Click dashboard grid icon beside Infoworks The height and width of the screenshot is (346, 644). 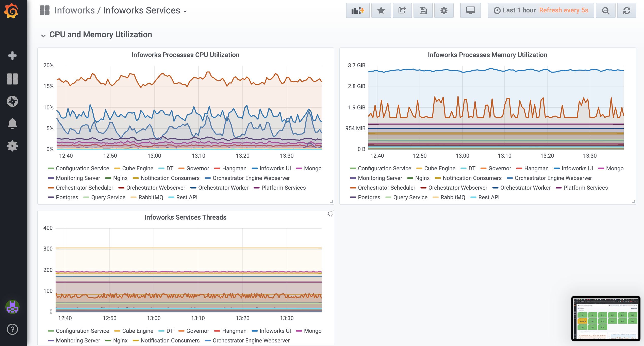45,10
